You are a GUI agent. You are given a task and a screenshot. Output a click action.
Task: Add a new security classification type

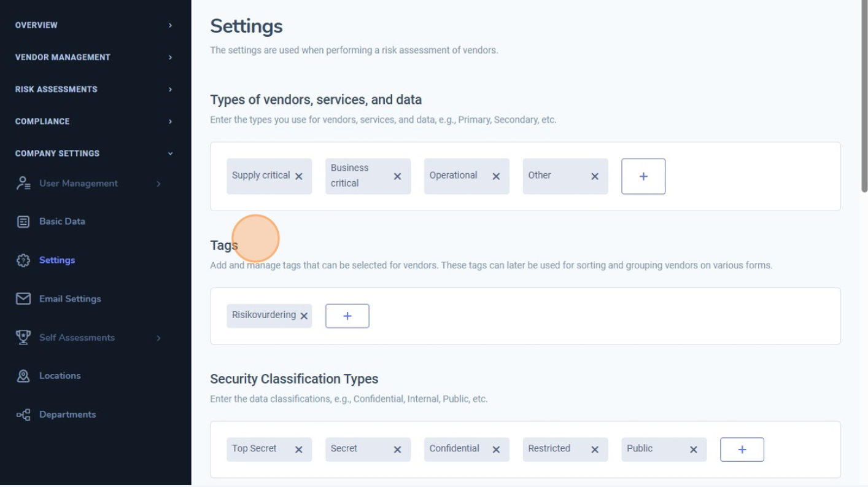click(x=742, y=450)
